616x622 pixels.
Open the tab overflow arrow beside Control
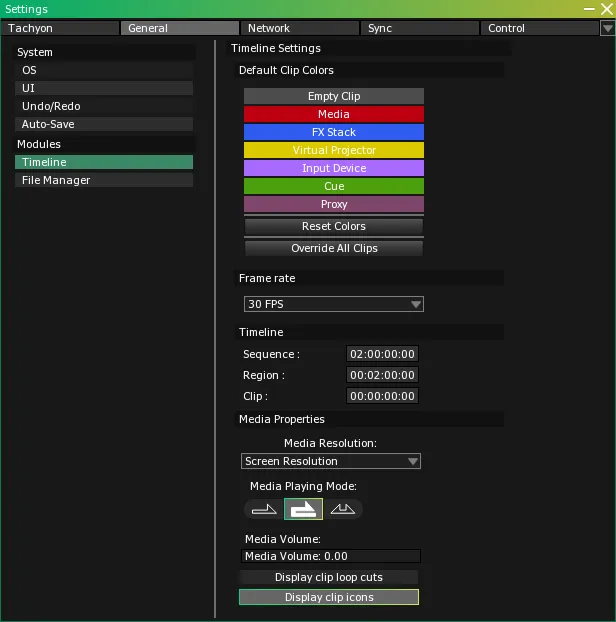608,28
